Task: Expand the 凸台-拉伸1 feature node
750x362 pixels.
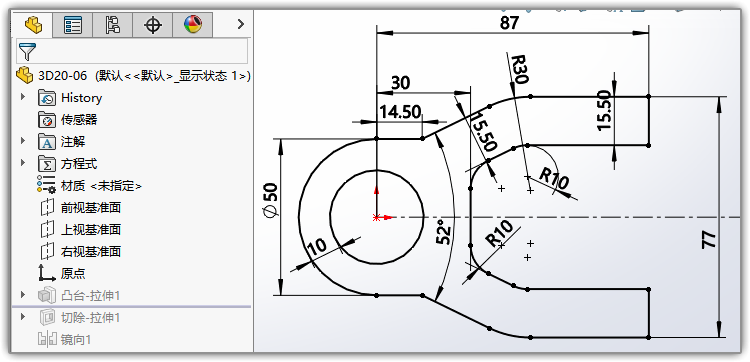Action: pyautogui.click(x=22, y=295)
